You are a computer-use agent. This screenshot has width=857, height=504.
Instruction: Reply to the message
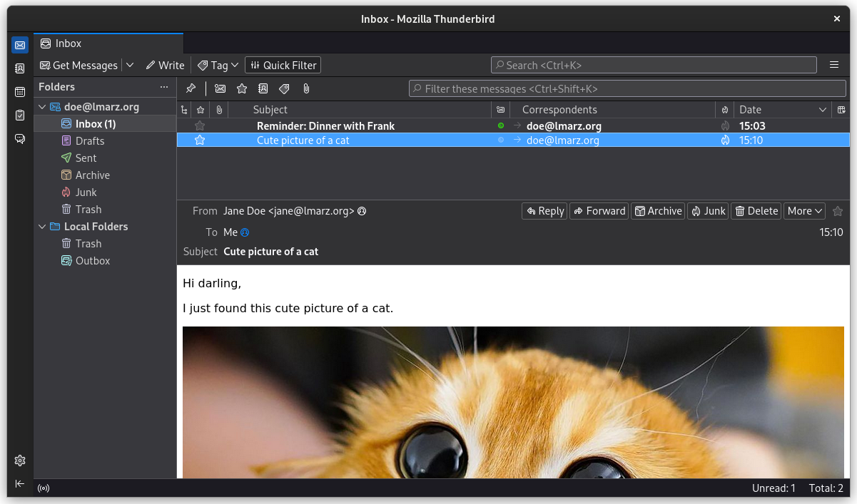(x=544, y=211)
